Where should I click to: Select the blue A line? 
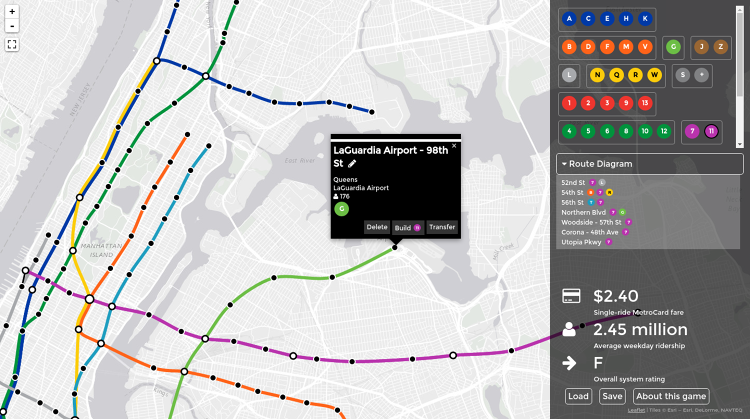coord(569,19)
